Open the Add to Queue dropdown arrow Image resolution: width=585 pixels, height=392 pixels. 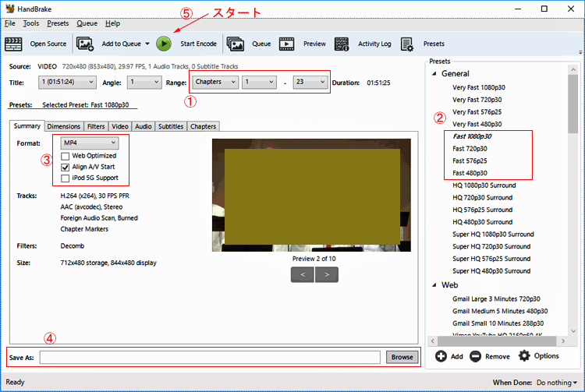coord(147,44)
